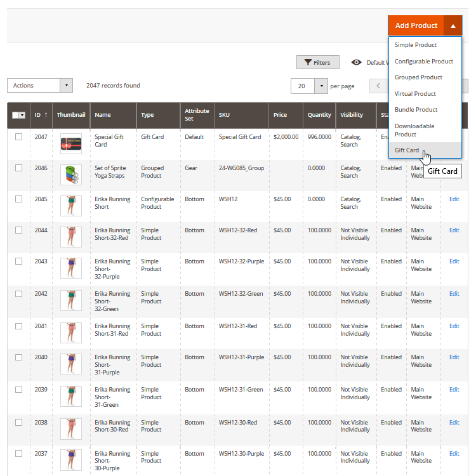Click the Yoga Straps product thumbnail
Screen dimensions: 476x476
coord(70,175)
